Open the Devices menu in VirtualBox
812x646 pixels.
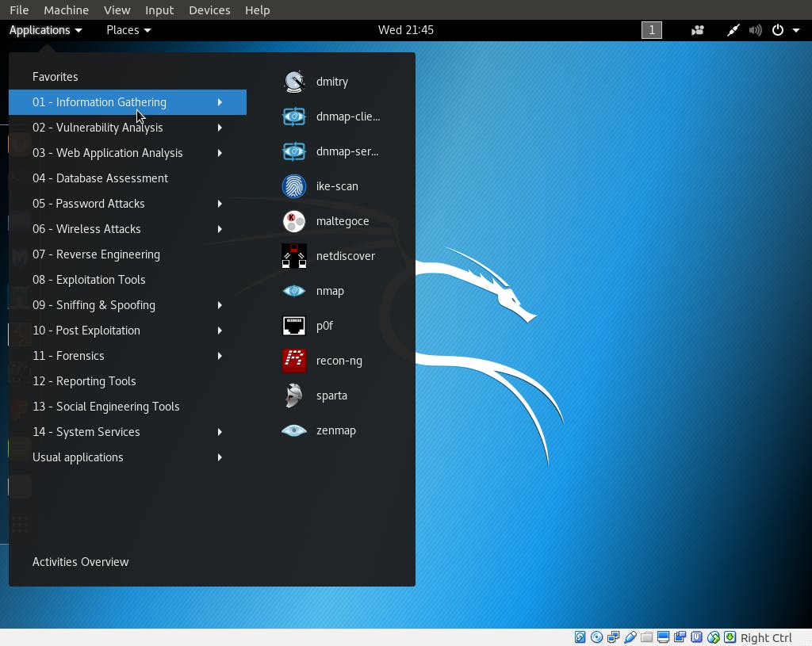209,10
